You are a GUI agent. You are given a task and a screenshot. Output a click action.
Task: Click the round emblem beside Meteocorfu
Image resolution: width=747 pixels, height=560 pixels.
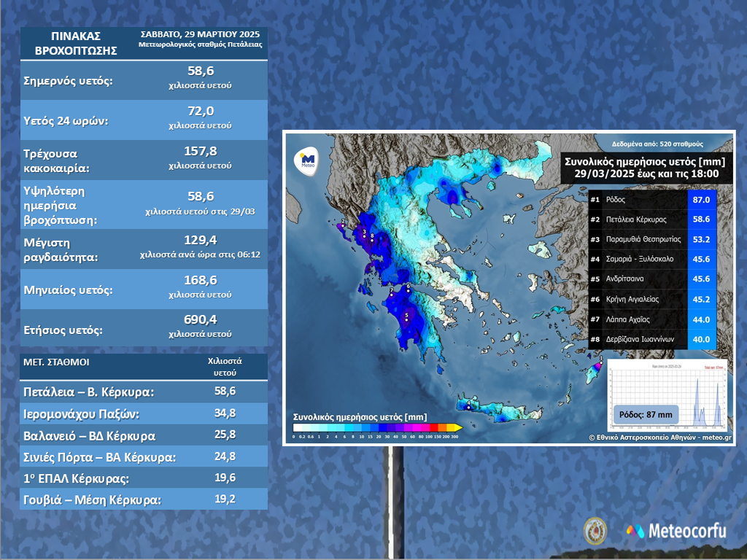click(593, 529)
